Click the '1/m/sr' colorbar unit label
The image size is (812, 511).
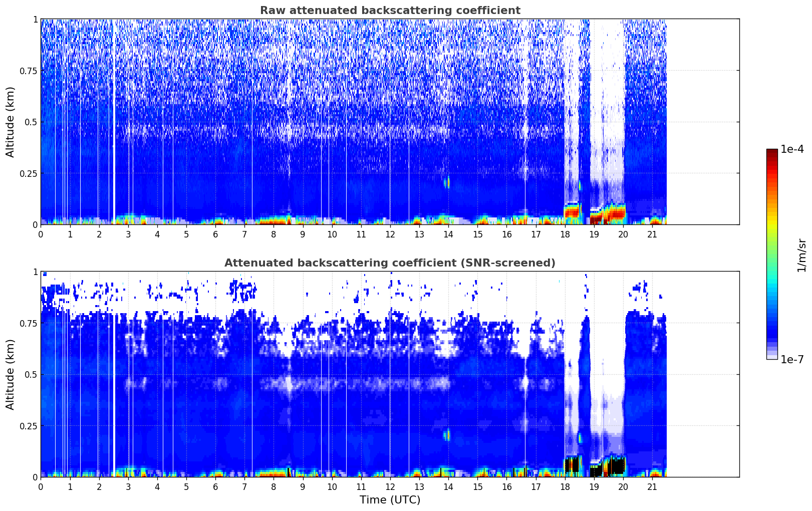(801, 254)
